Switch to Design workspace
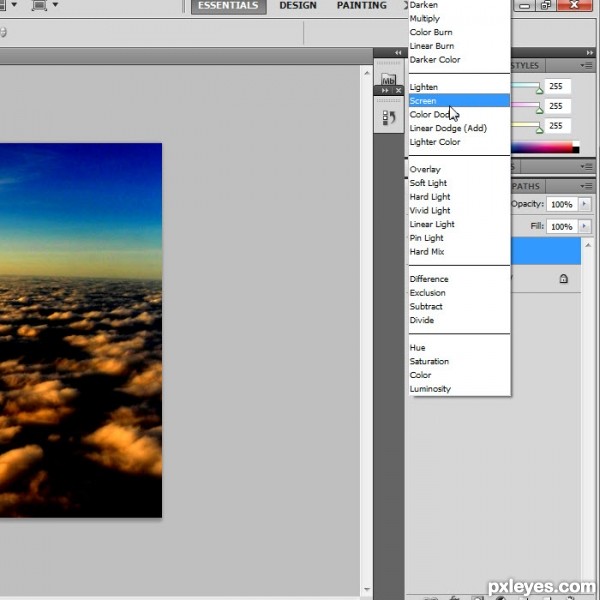This screenshot has width=600, height=600. (x=298, y=6)
